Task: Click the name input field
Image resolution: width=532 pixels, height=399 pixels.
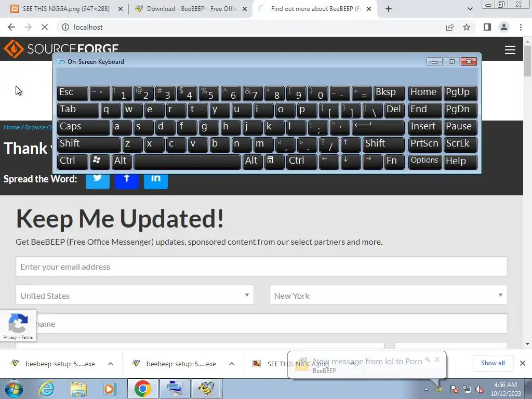Action: 262,324
